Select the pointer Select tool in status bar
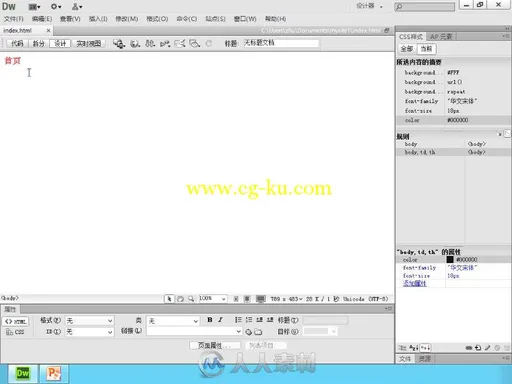This screenshot has width=512, height=384. click(x=169, y=299)
